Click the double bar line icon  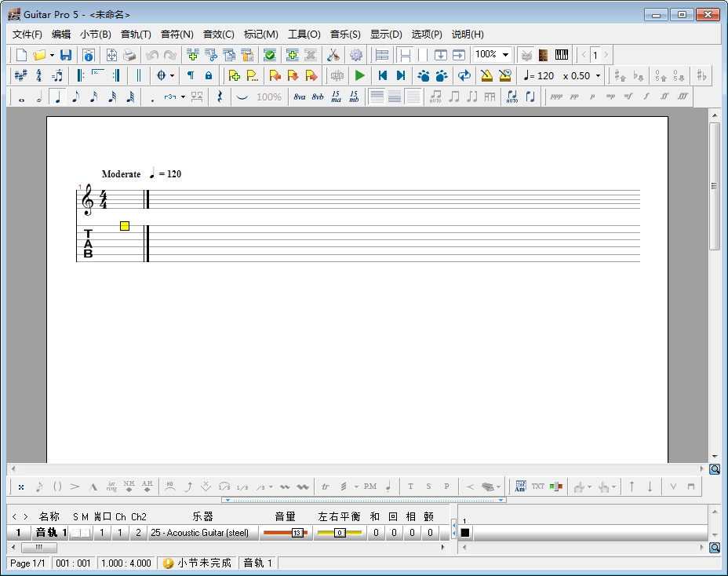138,75
